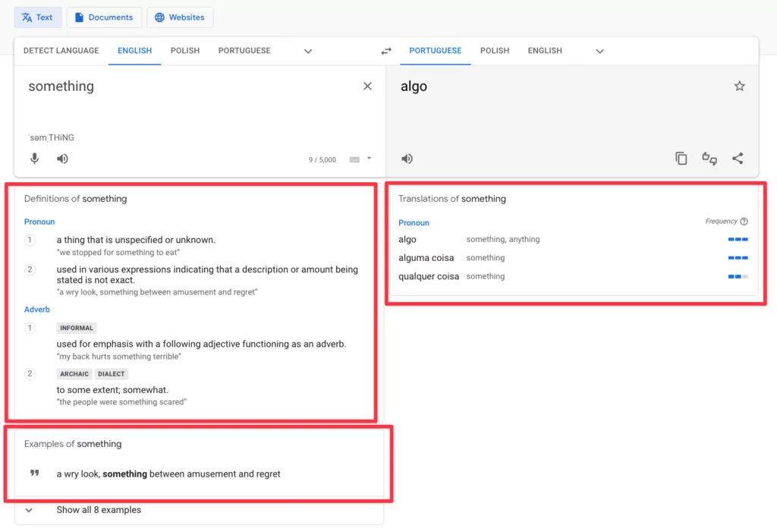Select Portuguese as target language
This screenshot has width=777, height=532.
click(x=435, y=51)
